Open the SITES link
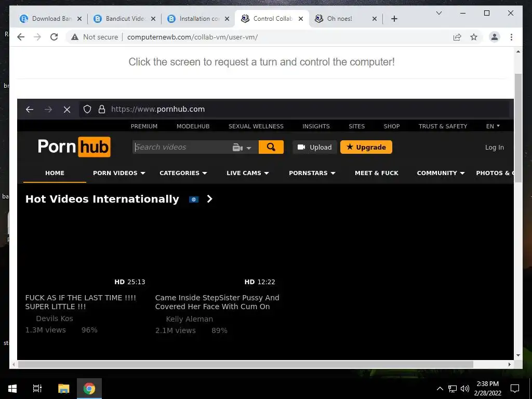The height and width of the screenshot is (399, 532). click(x=356, y=126)
